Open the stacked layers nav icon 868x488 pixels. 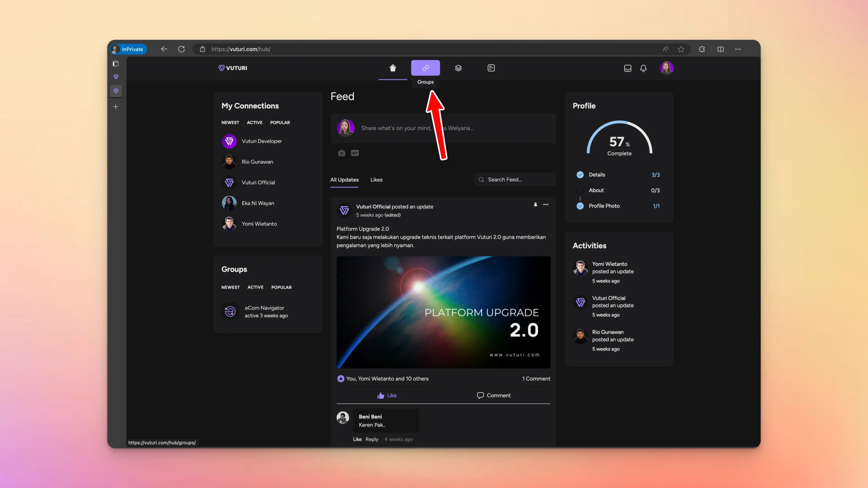458,68
